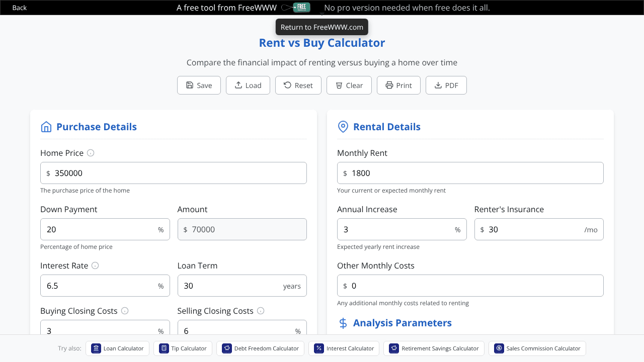Click the Annual Increase percentage field
The image size is (644, 362).
(x=402, y=229)
